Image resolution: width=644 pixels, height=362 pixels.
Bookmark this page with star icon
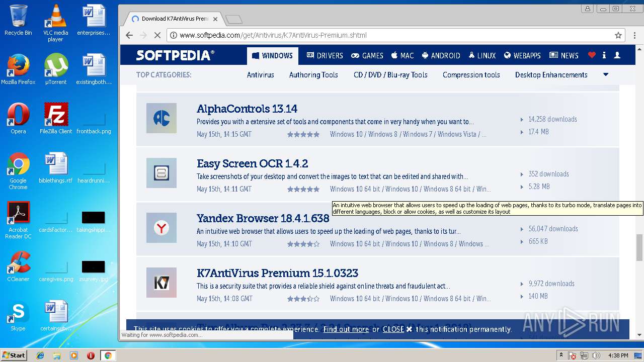618,35
